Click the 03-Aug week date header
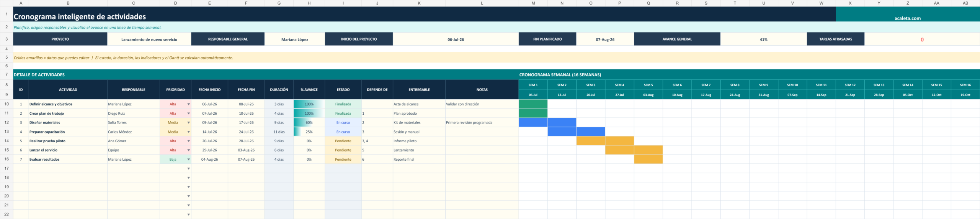This screenshot has height=219, width=980. [648, 95]
